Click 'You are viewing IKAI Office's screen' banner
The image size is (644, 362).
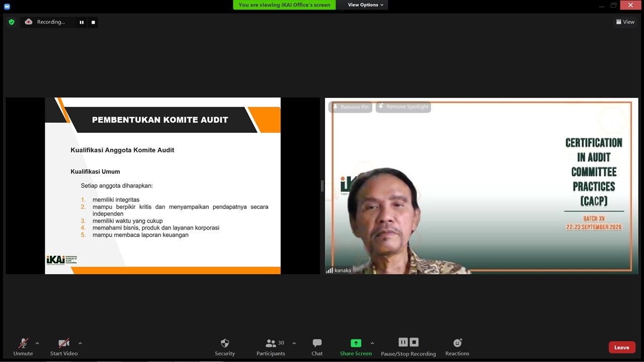[285, 5]
